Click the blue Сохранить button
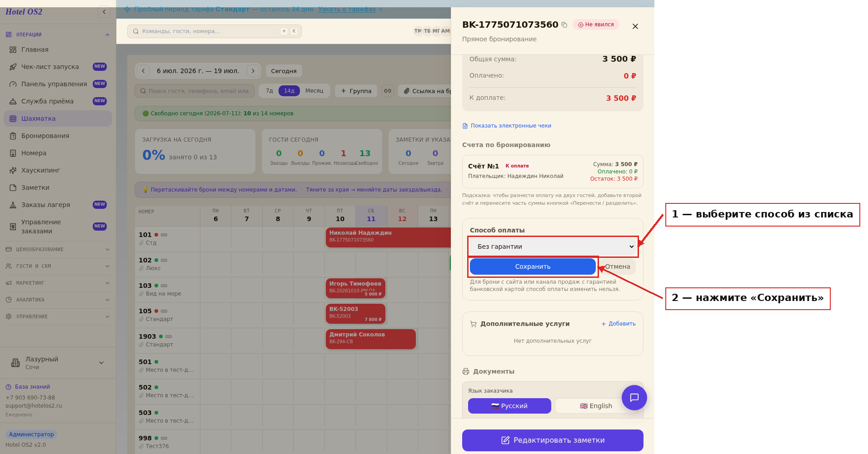This screenshot has width=868, height=454. point(533,266)
